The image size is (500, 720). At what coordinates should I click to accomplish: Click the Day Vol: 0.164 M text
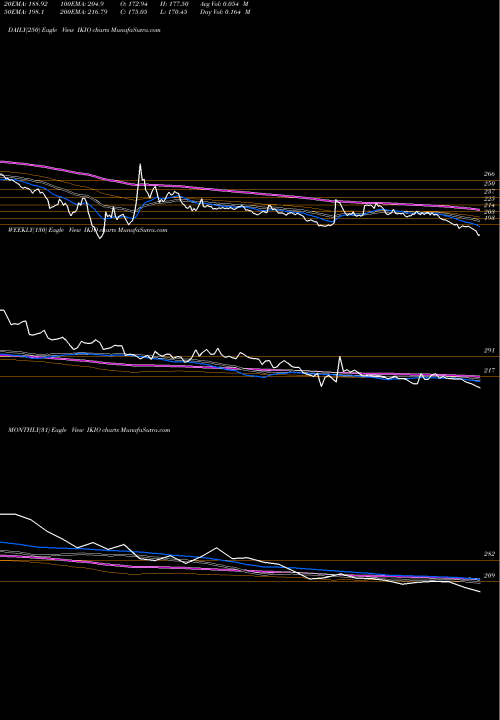point(225,12)
